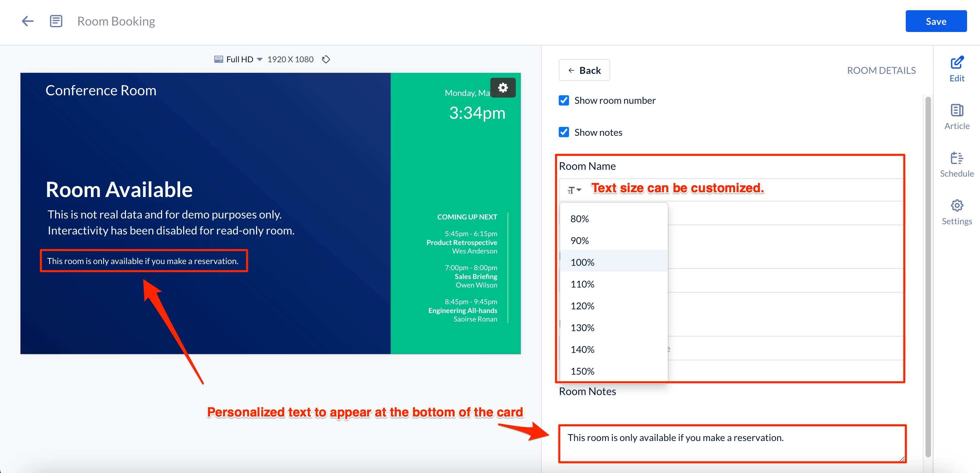Click the back arrow in the header
Screen dimensions: 980x473
[x=28, y=21]
